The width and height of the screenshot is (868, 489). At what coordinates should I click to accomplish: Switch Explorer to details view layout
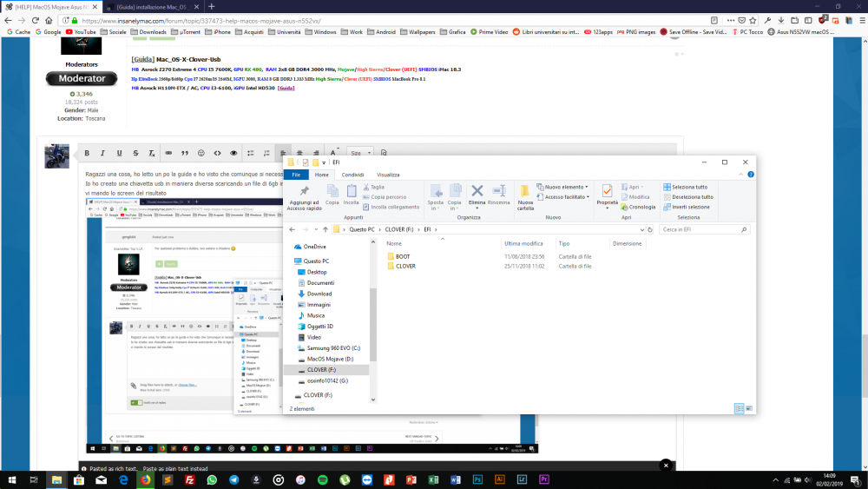tap(739, 409)
